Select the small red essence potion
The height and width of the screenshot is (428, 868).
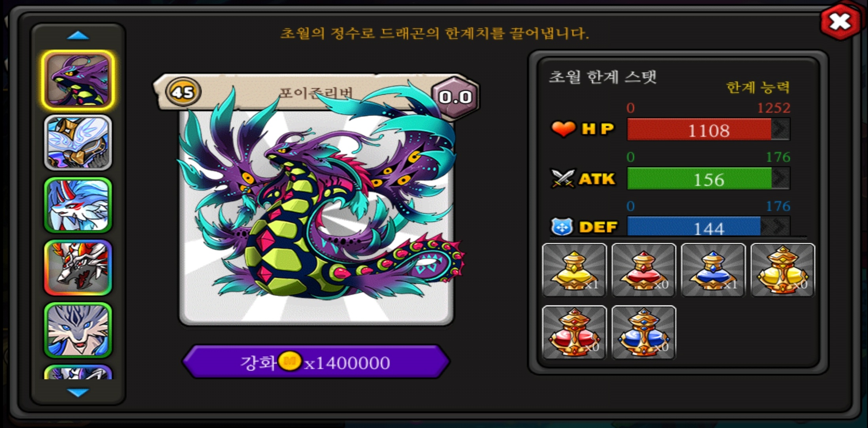click(x=644, y=270)
